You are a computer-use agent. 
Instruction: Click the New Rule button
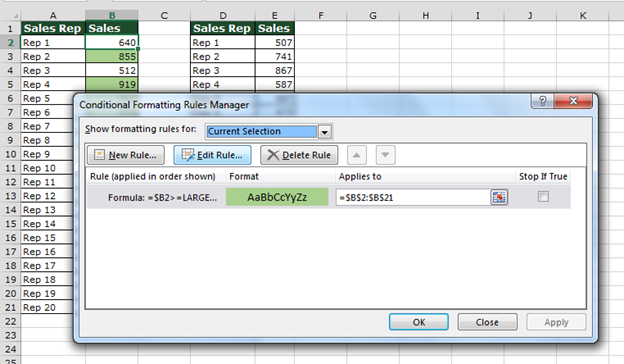pyautogui.click(x=126, y=155)
